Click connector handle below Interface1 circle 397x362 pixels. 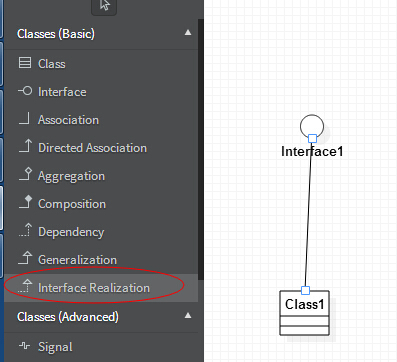click(x=312, y=138)
